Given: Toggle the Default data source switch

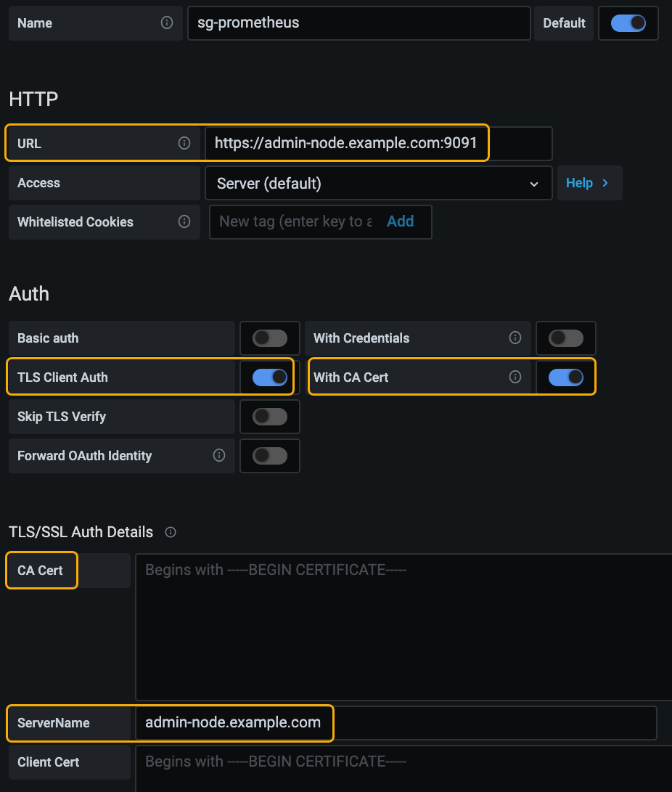Looking at the screenshot, I should tap(628, 23).
